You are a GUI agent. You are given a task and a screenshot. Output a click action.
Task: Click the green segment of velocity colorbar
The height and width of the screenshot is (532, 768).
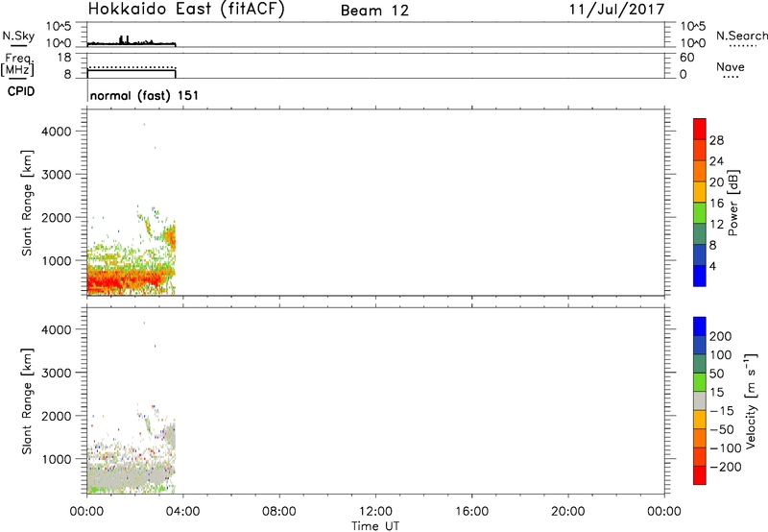coord(700,382)
